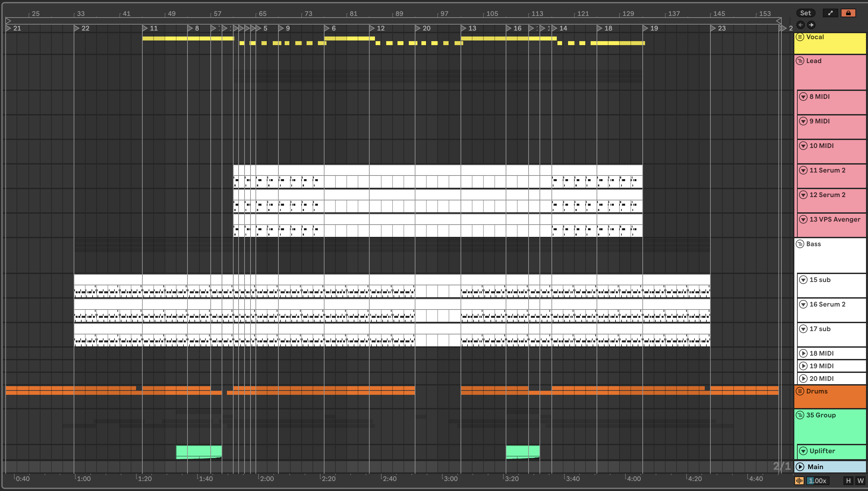868x491 pixels.
Task: Click locator marker labeled 22
Action: [77, 28]
